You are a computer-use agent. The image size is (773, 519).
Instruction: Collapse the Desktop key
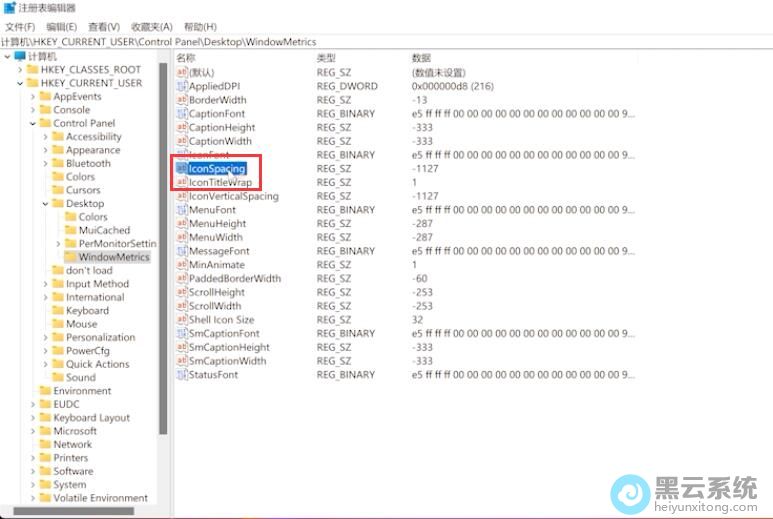point(46,204)
